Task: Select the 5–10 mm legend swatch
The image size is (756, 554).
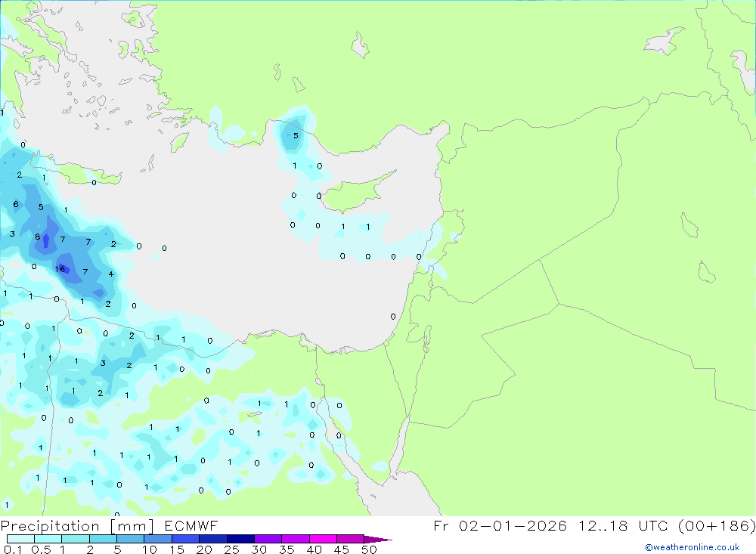Action: pyautogui.click(x=131, y=539)
